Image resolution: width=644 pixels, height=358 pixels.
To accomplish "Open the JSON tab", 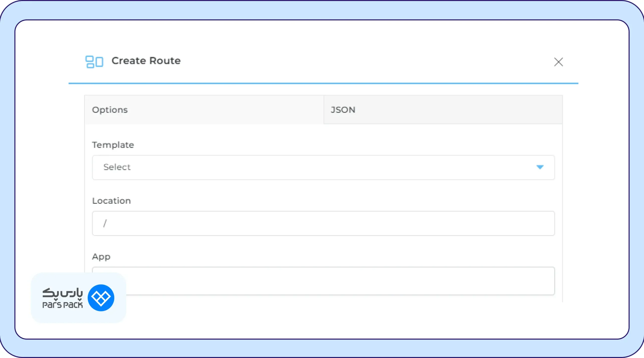I will click(x=443, y=110).
